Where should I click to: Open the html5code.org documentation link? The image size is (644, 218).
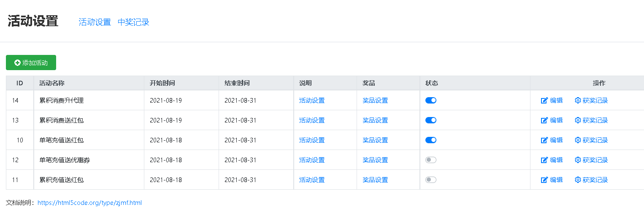pos(89,203)
